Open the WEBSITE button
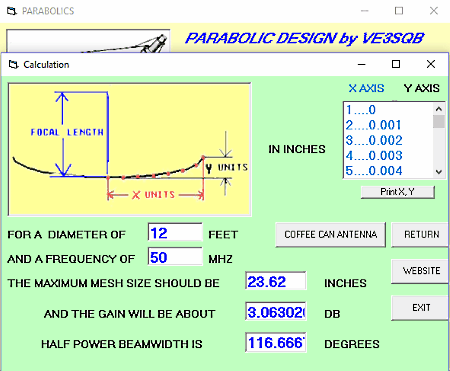Screen dimensions: 450x371 pyautogui.click(x=420, y=271)
